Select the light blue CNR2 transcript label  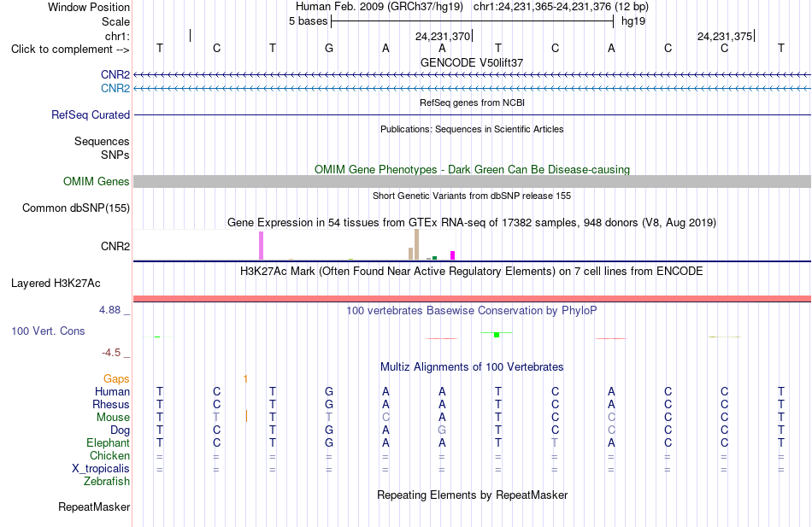(115, 89)
